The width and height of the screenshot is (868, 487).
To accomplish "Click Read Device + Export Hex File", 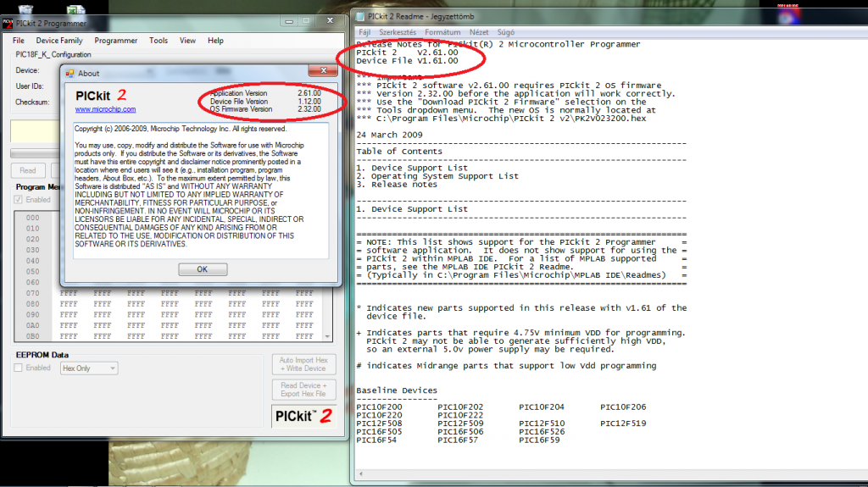I will click(303, 390).
